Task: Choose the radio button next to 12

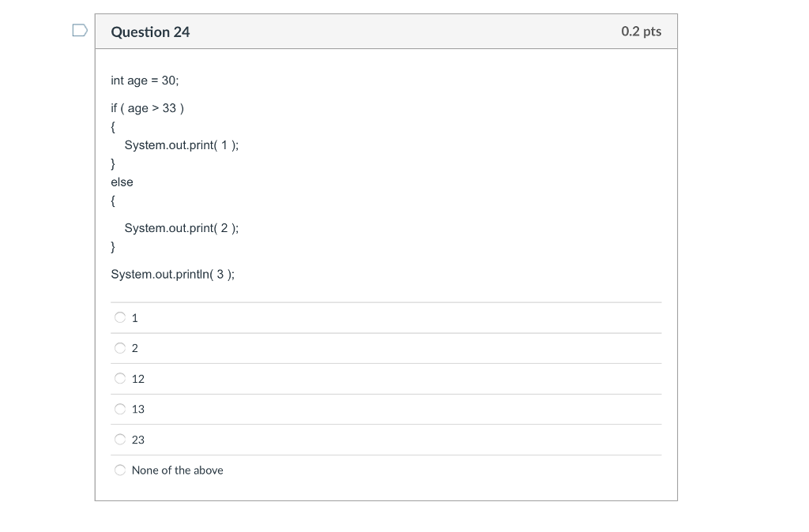Action: pyautogui.click(x=119, y=379)
